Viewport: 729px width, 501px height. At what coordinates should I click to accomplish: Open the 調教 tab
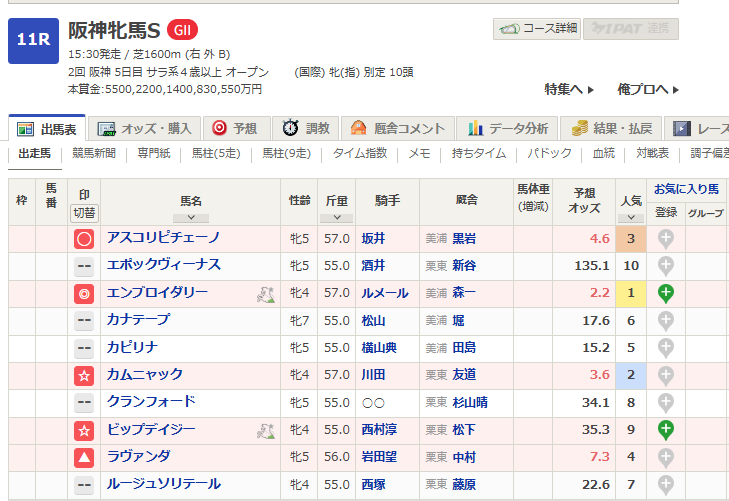click(306, 128)
